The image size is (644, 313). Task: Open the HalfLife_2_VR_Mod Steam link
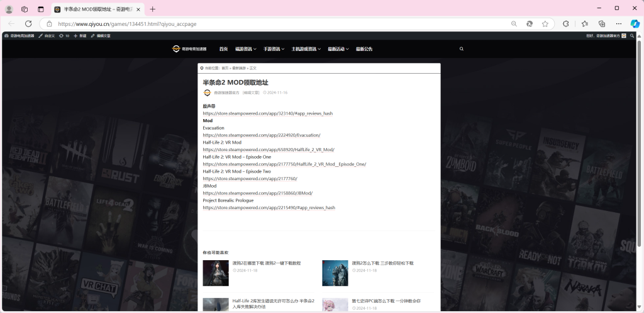coord(269,150)
